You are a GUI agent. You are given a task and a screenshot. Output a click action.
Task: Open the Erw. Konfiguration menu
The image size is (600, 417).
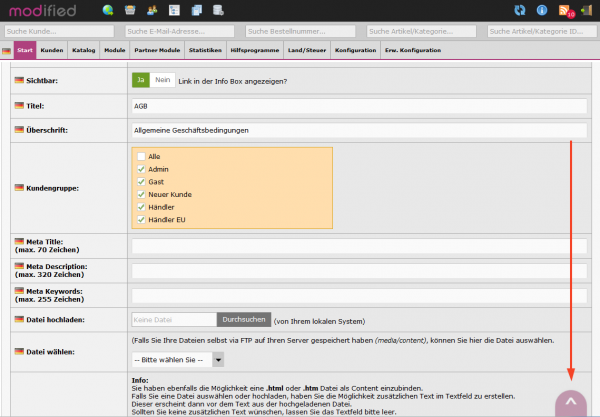pyautogui.click(x=413, y=50)
